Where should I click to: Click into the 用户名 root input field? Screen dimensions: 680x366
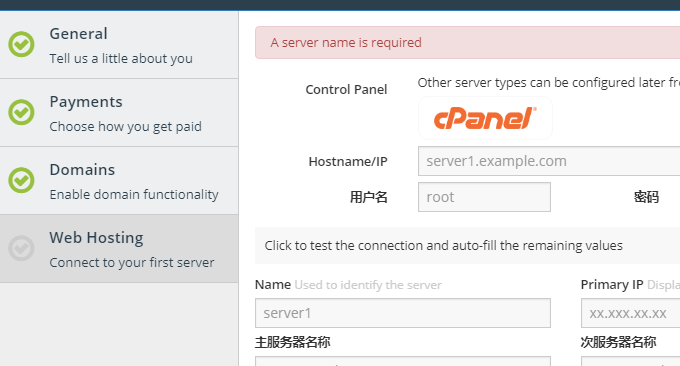484,197
